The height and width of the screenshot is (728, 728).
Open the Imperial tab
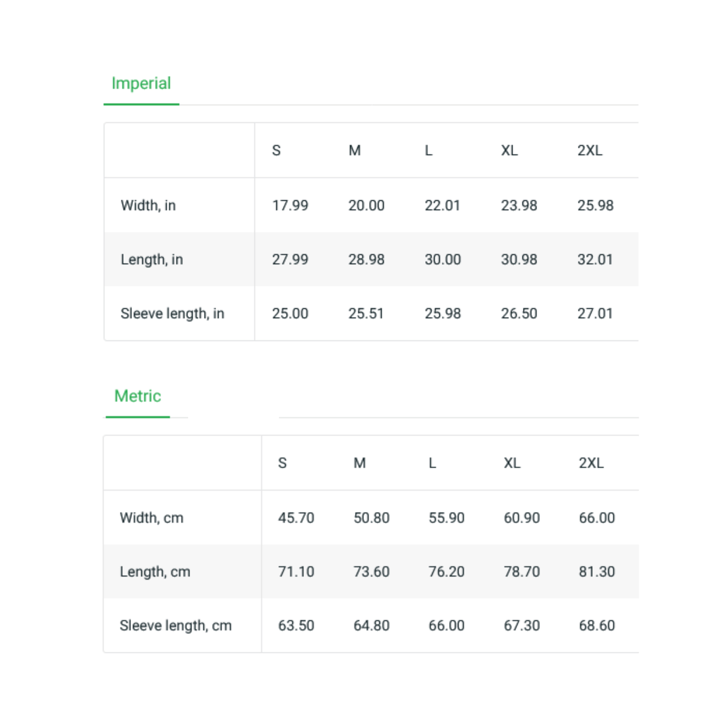click(141, 84)
